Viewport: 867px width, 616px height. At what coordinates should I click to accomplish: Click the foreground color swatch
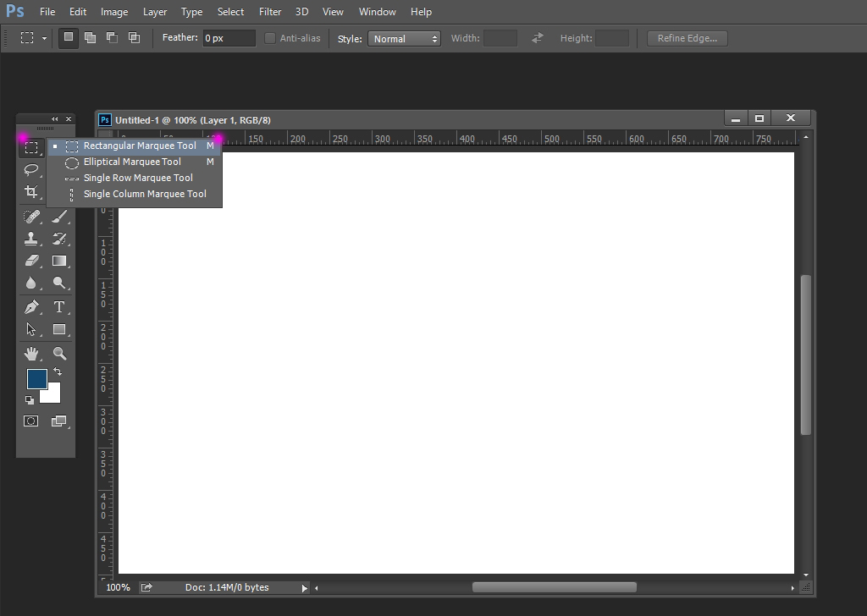click(x=37, y=379)
